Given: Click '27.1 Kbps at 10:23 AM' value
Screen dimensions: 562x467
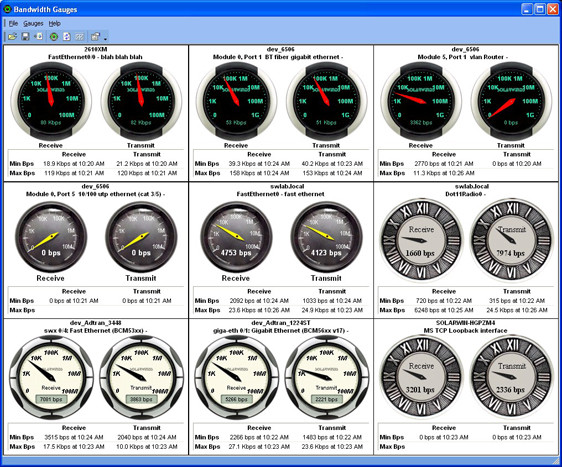Looking at the screenshot, I should pos(259,447).
